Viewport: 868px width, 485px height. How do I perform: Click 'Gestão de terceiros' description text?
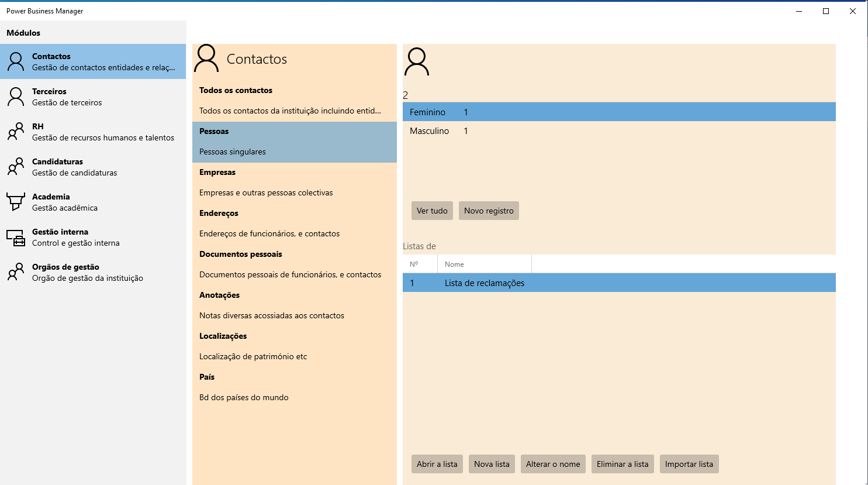coord(67,102)
